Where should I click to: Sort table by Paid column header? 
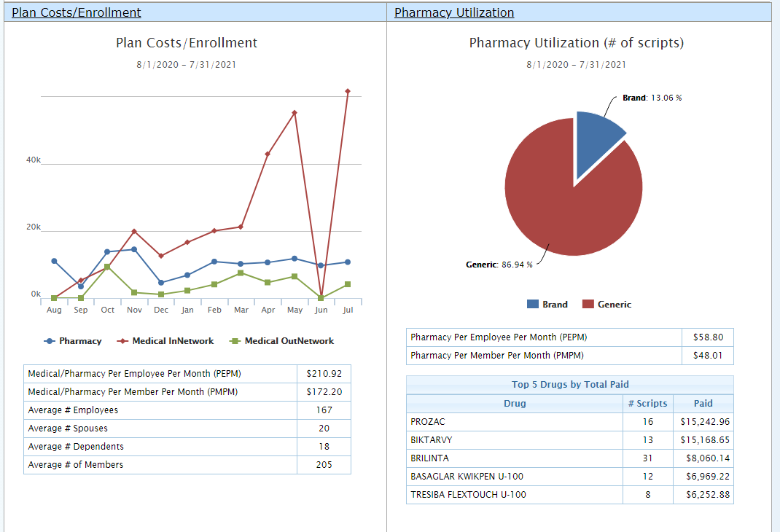coord(703,403)
